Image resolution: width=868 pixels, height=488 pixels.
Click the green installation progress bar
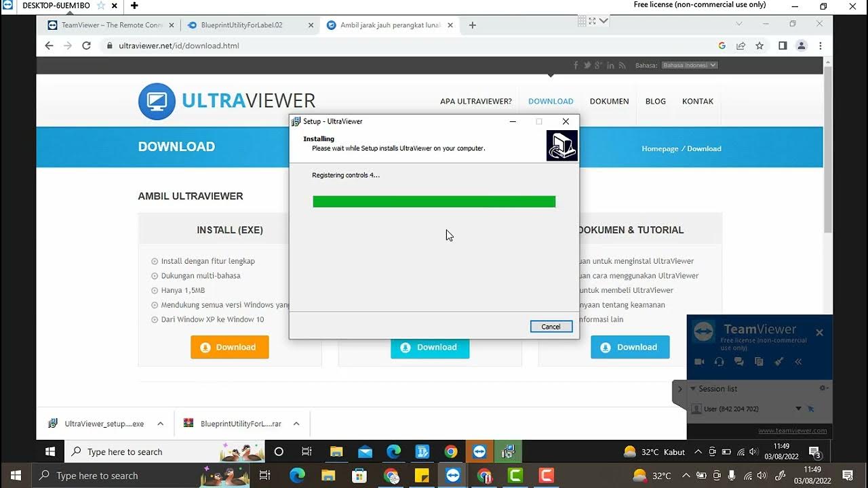tap(434, 201)
